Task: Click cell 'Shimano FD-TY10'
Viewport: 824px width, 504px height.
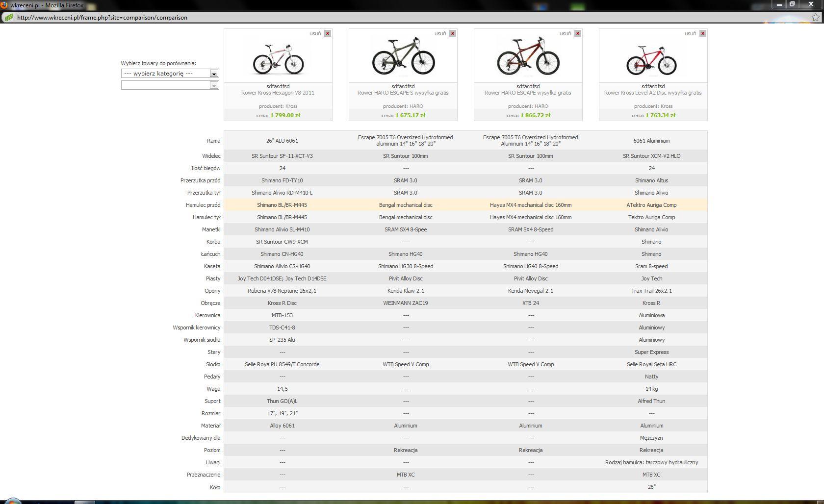Action: pyautogui.click(x=282, y=180)
